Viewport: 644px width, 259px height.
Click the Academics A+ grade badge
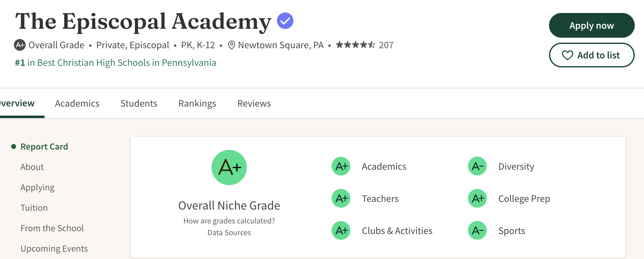click(341, 166)
